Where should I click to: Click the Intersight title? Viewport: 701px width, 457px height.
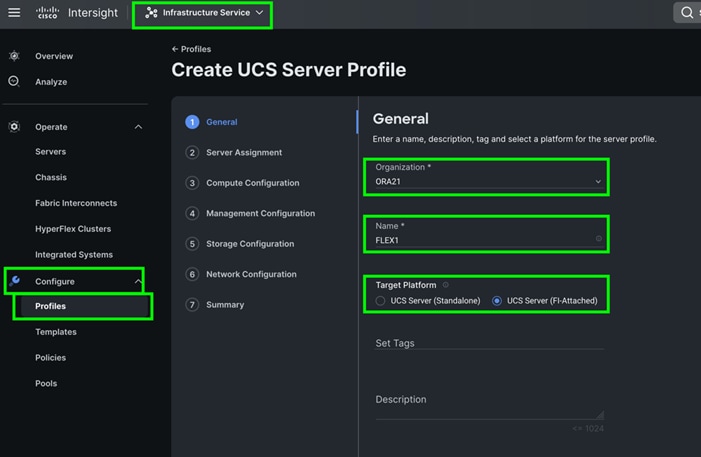(x=93, y=13)
